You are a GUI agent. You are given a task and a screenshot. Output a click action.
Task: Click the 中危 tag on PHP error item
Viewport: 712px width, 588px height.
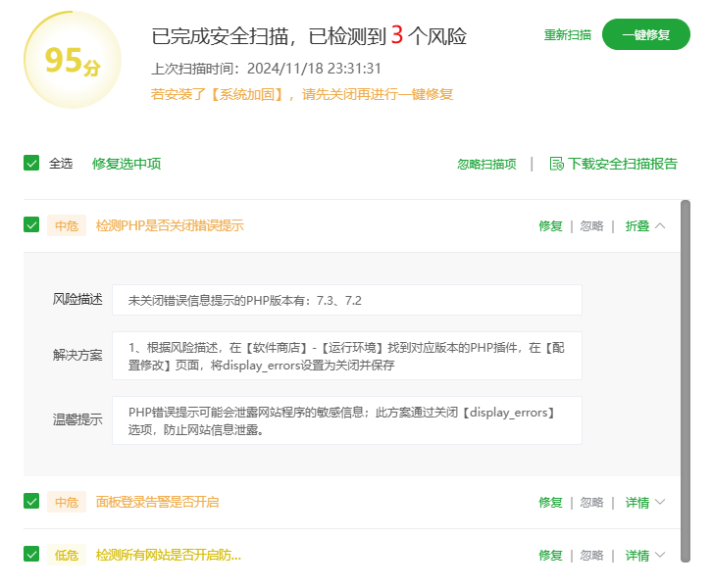(x=67, y=225)
